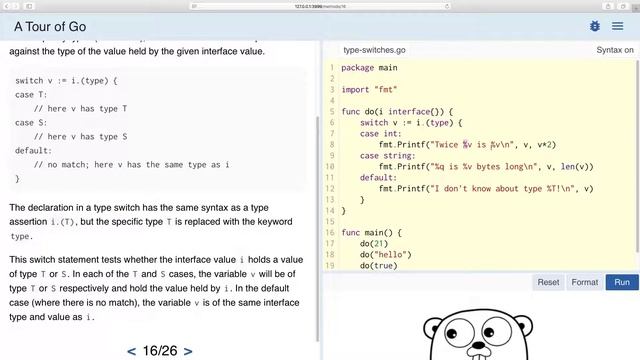Image resolution: width=640 pixels, height=360 pixels.
Task: Click the do(21) line
Action: [373, 244]
